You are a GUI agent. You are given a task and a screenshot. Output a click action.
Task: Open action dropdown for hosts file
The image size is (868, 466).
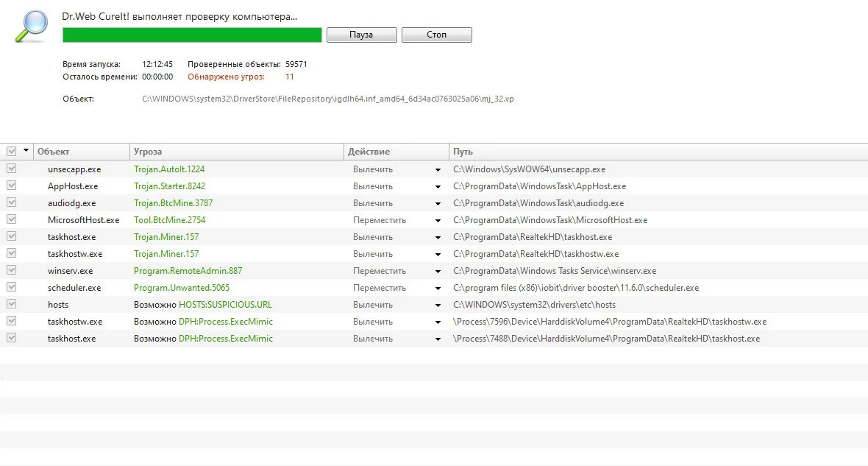coord(438,306)
